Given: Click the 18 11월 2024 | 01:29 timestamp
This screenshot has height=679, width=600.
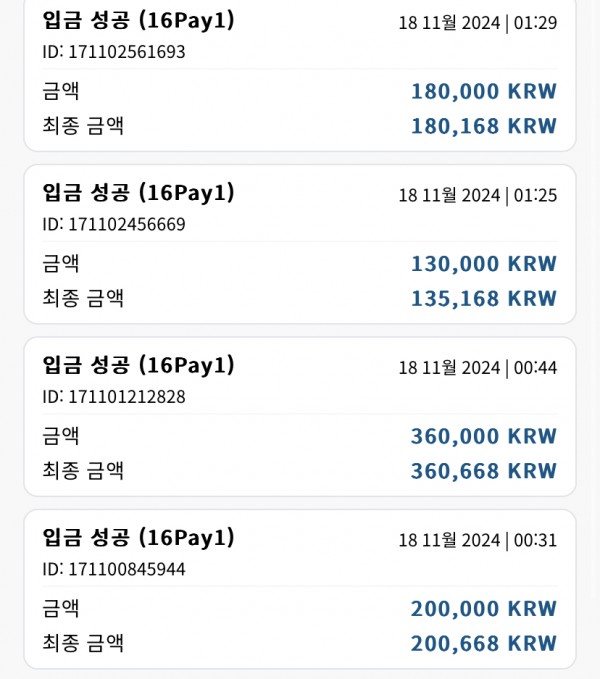Looking at the screenshot, I should 477,23.
